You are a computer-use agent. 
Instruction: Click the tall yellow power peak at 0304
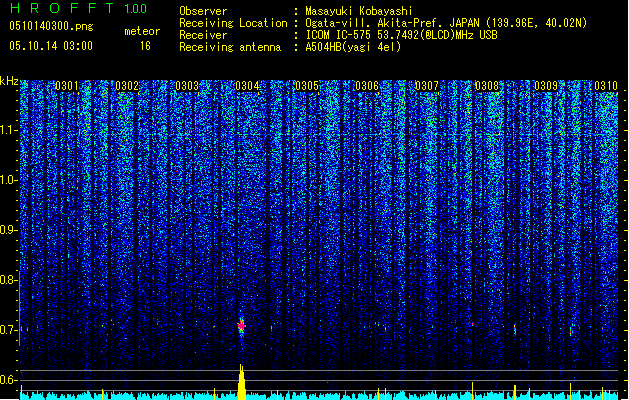coord(241,382)
